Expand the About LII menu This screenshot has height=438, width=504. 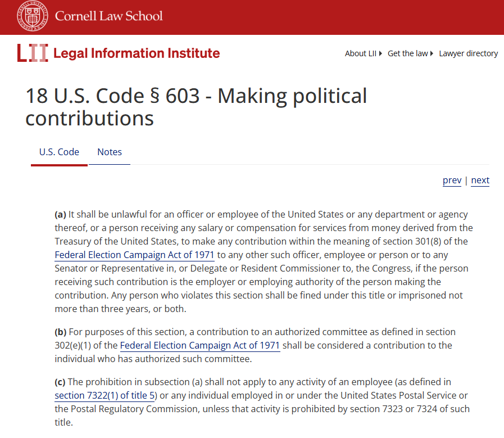(363, 53)
